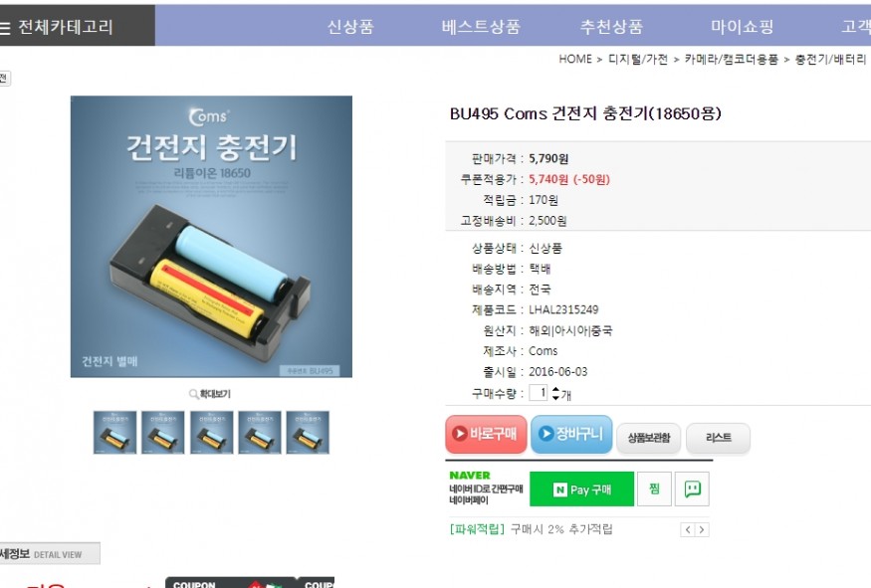Screen dimensions: 871x588
Task: Click the Naver Pay chat talk icon
Action: coord(692,490)
